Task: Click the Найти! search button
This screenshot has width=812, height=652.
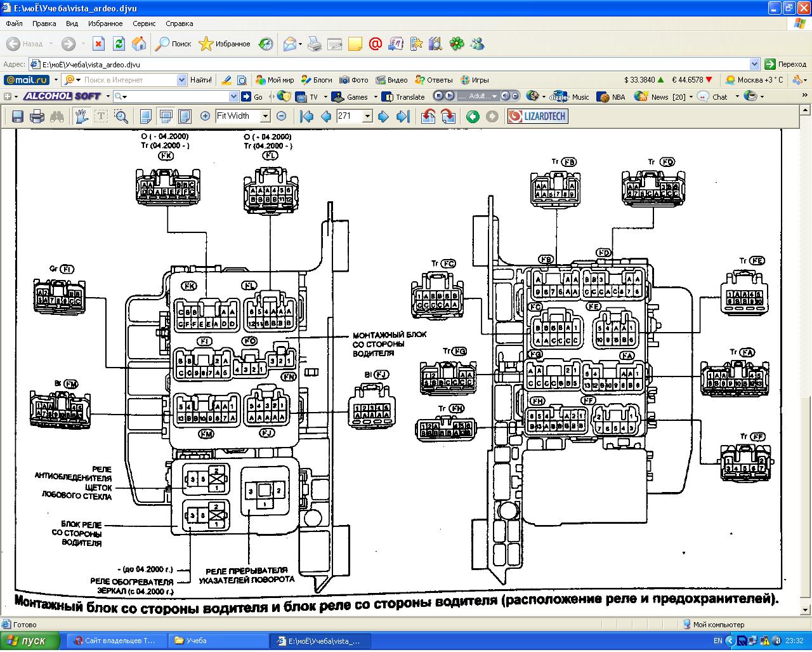Action: coord(200,80)
